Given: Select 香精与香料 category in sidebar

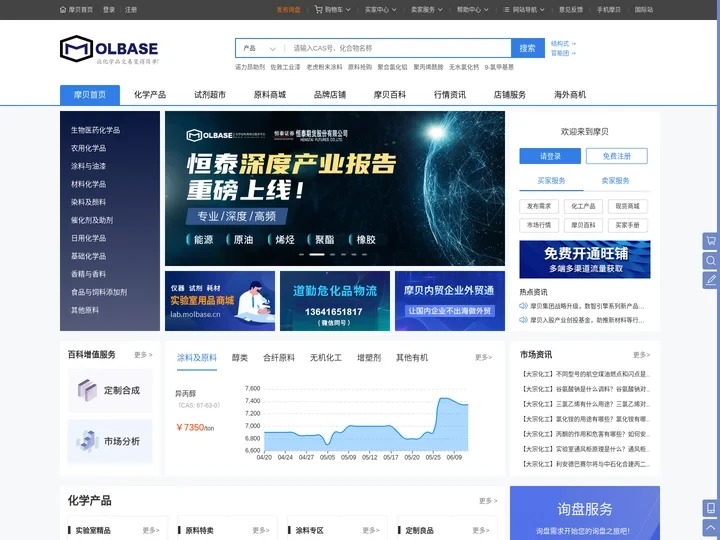Looking at the screenshot, I should pos(88,274).
